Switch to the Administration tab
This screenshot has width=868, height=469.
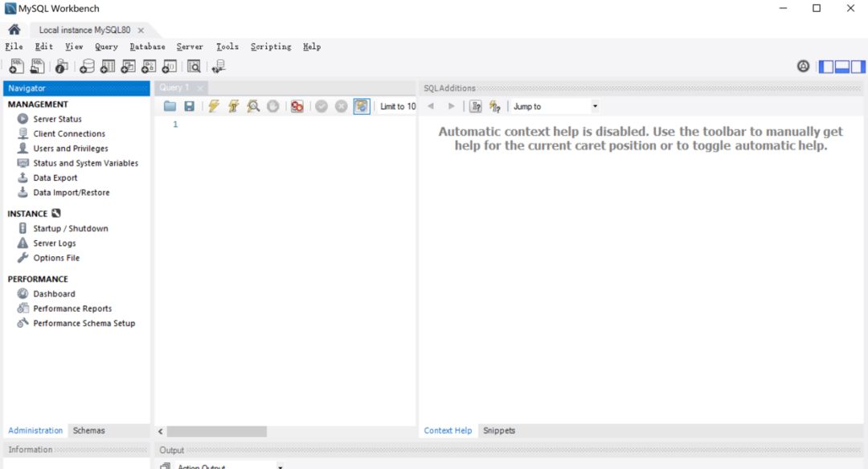click(35, 430)
